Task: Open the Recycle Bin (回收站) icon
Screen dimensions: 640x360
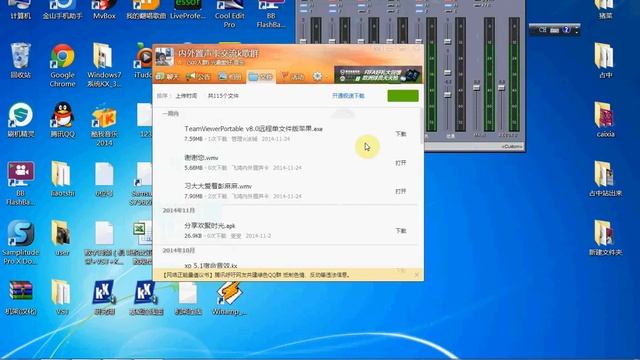Action: click(20, 60)
